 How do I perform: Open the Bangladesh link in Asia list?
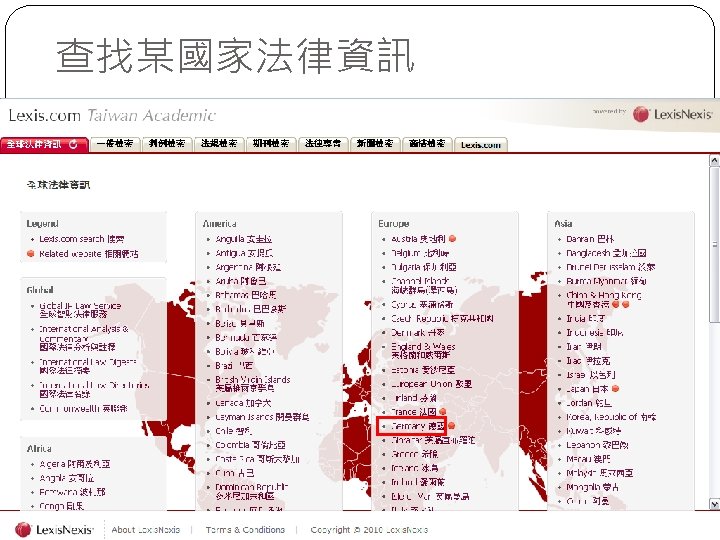coord(606,253)
